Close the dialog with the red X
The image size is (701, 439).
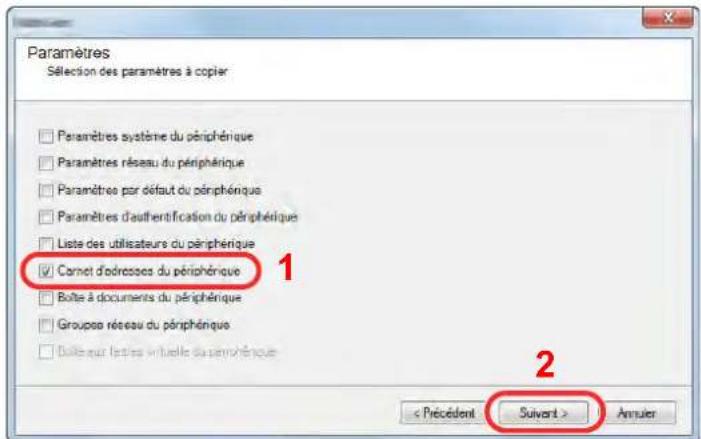(x=668, y=17)
